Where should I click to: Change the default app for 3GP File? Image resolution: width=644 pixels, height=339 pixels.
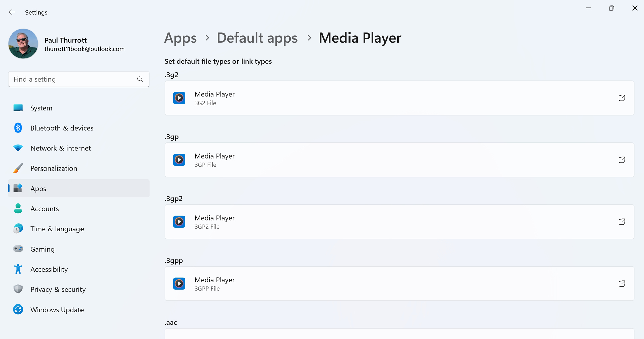pyautogui.click(x=399, y=160)
